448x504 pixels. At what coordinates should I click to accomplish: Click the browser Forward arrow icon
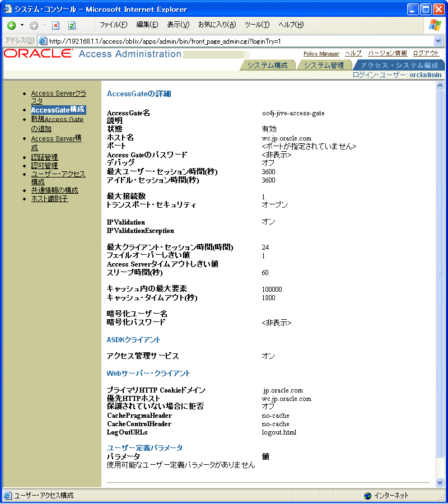point(34,25)
